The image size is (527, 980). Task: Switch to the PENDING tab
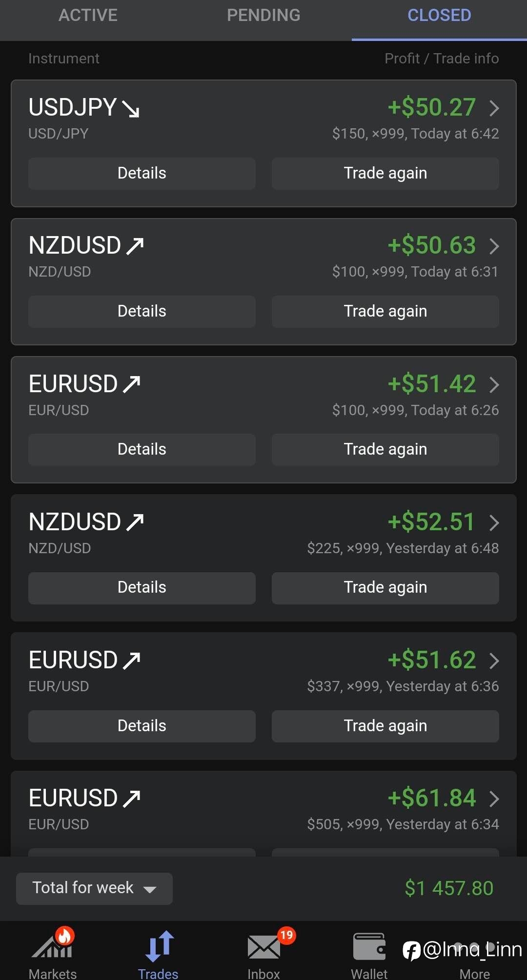point(263,16)
